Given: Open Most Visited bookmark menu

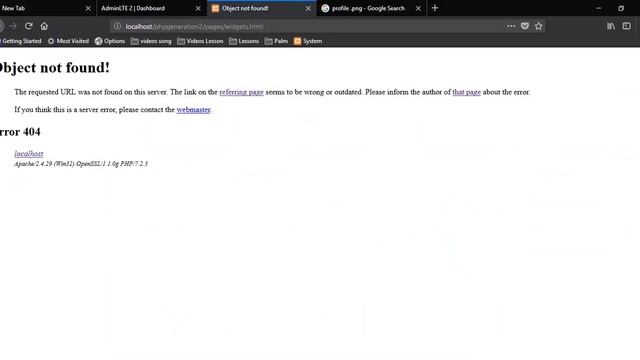Looking at the screenshot, I should [68, 41].
